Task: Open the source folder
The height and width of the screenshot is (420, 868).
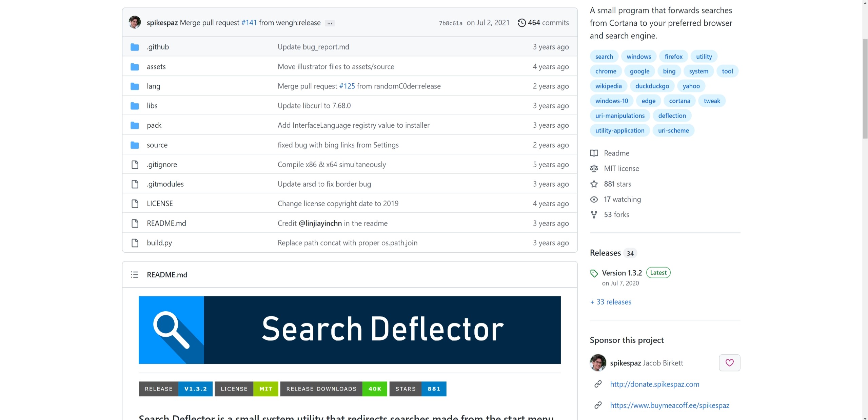Action: [x=157, y=145]
